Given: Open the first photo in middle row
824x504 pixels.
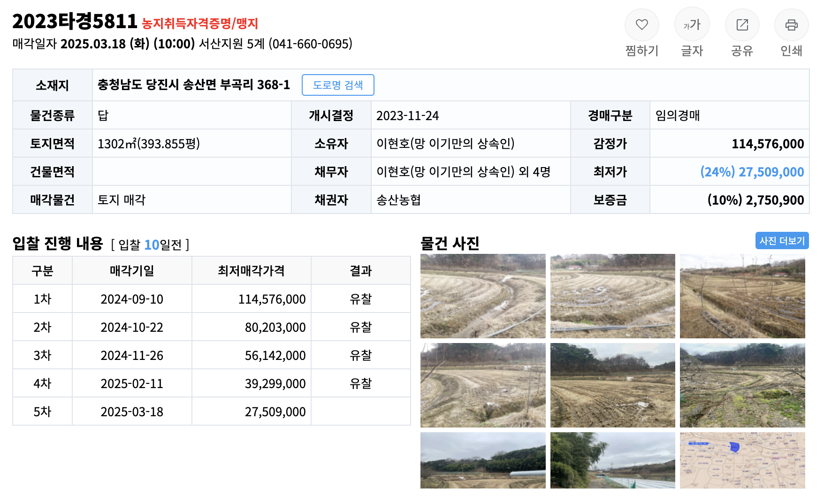Looking at the screenshot, I should tap(483, 385).
